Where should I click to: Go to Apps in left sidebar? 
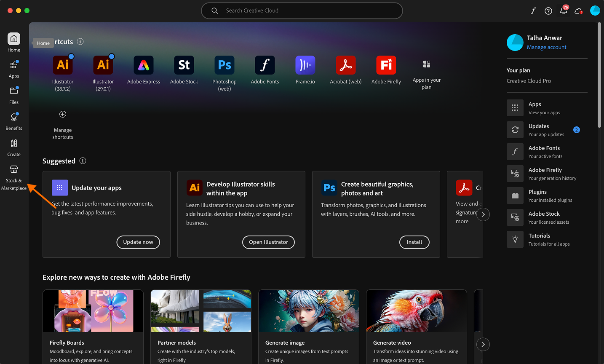click(x=14, y=69)
